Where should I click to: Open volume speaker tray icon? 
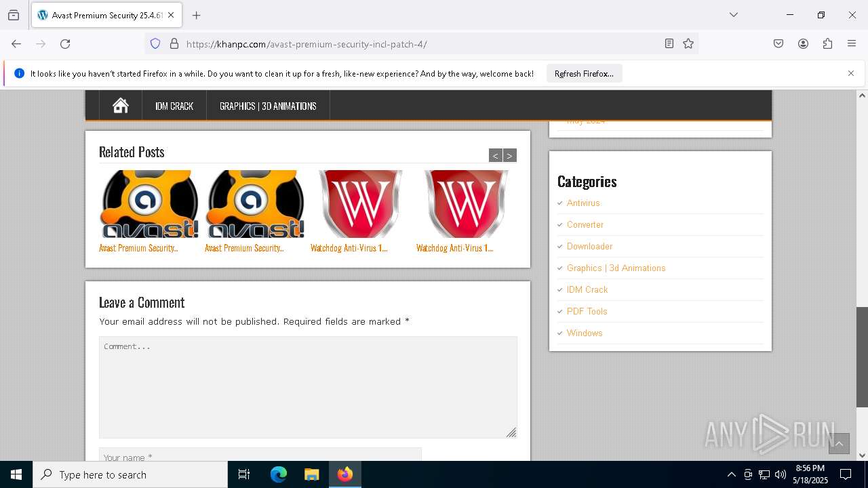click(781, 474)
